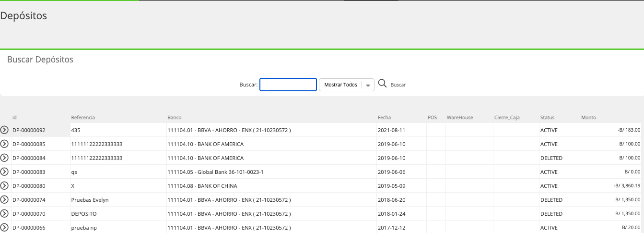Select the DP-00000066 id cell
Viewport: 644px width, 233px height.
click(40, 228)
